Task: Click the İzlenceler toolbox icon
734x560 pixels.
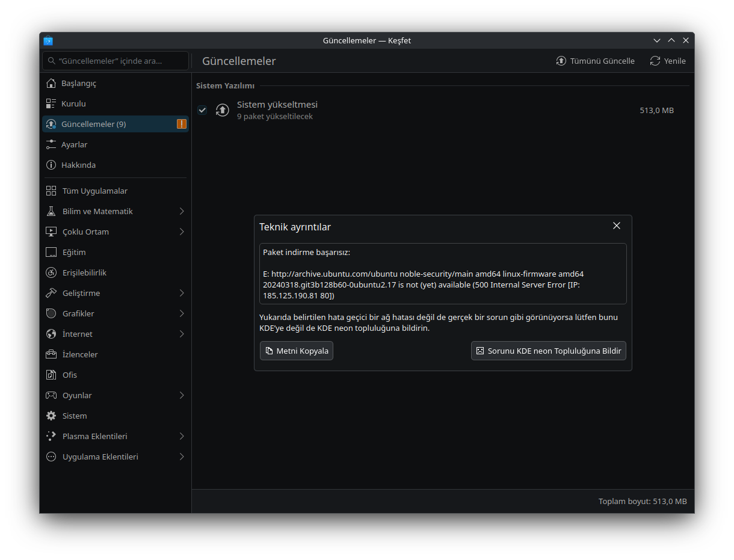Action: tap(51, 354)
